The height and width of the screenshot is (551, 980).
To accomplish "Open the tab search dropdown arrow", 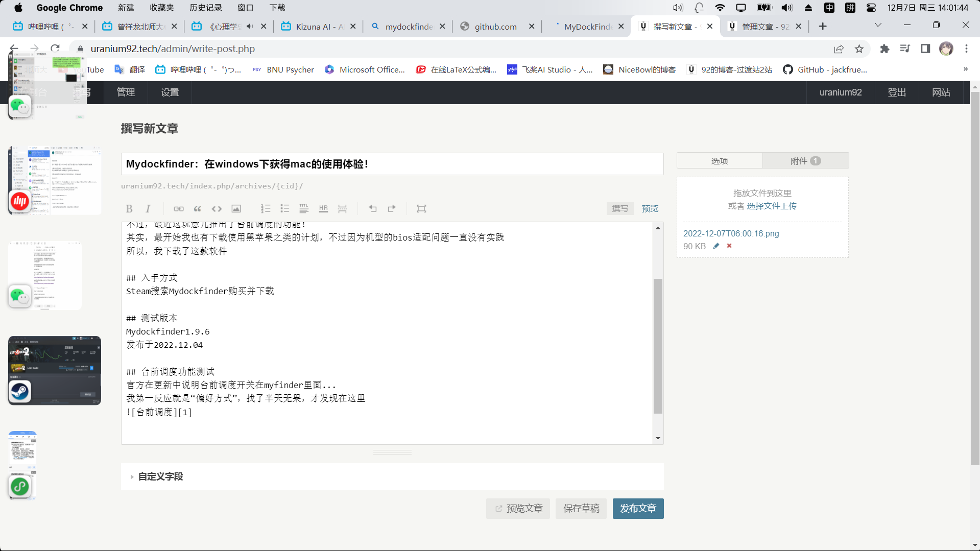I will [878, 25].
